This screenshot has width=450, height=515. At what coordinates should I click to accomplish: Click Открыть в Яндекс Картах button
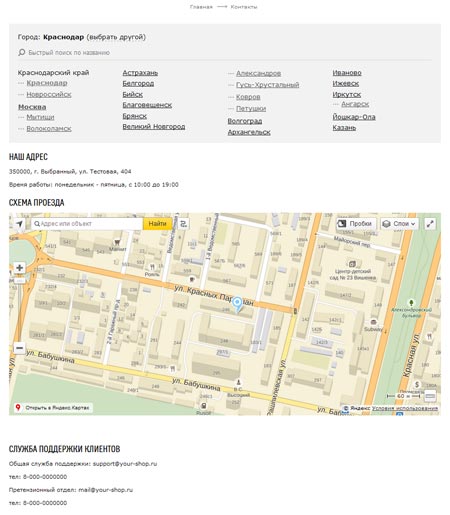[x=53, y=408]
